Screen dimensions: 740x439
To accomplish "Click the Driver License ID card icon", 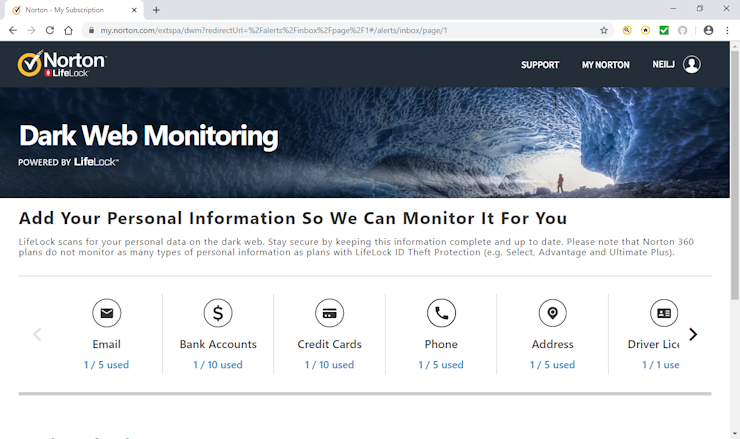I will [664, 313].
